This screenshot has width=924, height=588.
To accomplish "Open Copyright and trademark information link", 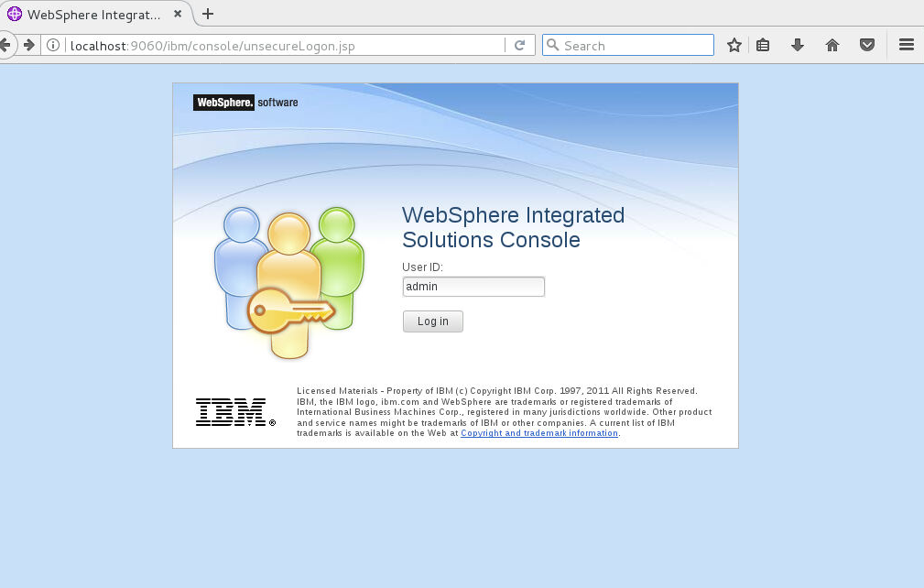I will [539, 433].
